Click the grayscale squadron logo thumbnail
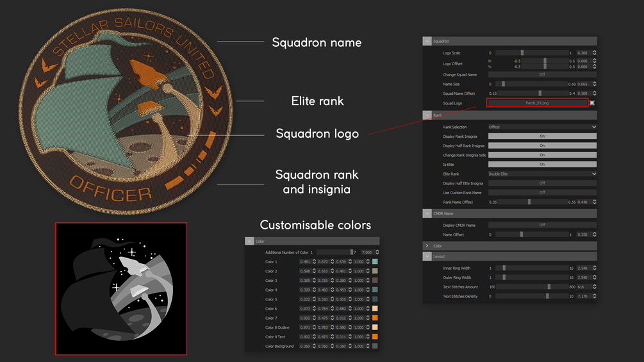644x362 pixels. [121, 289]
